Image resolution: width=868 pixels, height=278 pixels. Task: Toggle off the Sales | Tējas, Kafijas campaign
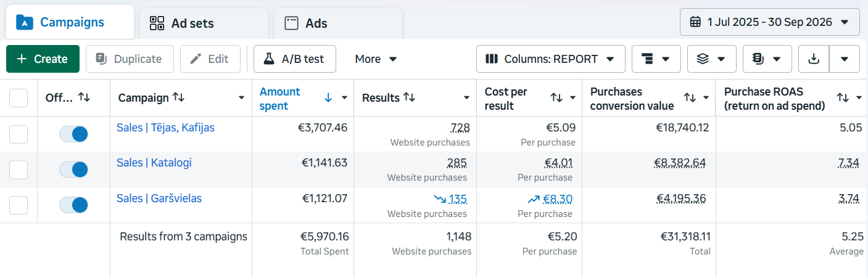point(74,134)
